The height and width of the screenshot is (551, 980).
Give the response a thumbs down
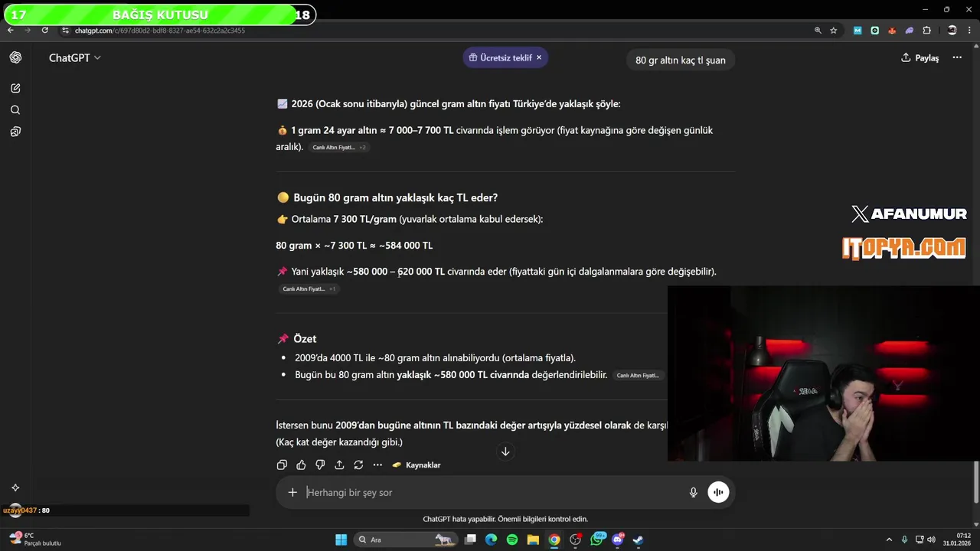pos(320,465)
